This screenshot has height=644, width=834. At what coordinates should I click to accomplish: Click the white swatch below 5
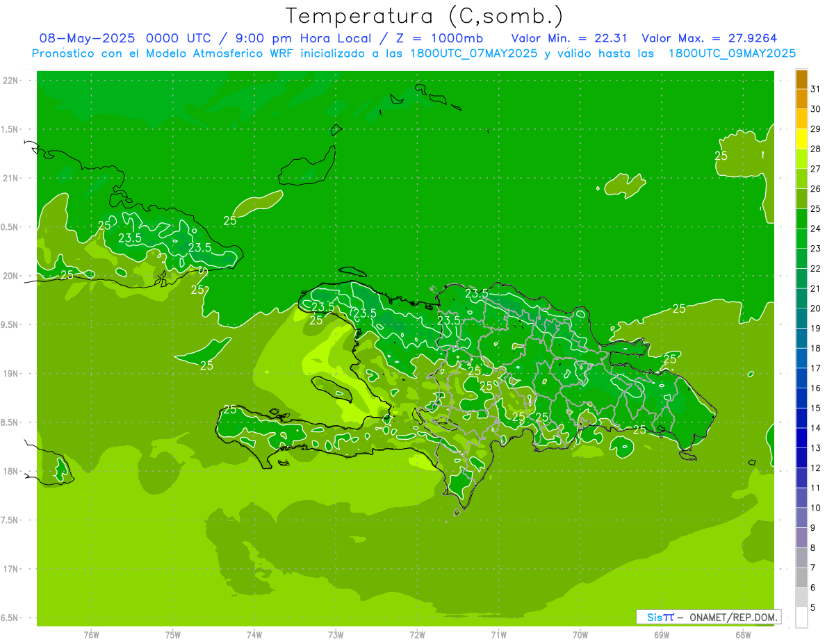click(x=801, y=618)
